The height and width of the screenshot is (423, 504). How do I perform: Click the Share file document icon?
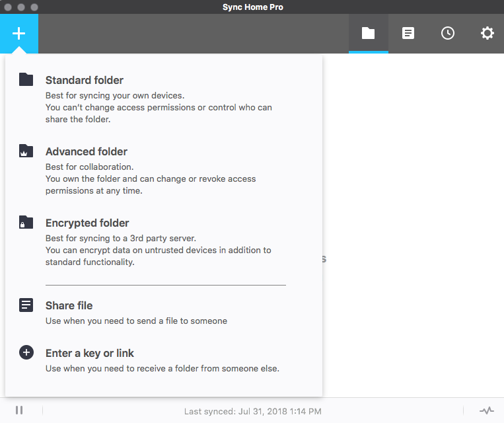[26, 305]
